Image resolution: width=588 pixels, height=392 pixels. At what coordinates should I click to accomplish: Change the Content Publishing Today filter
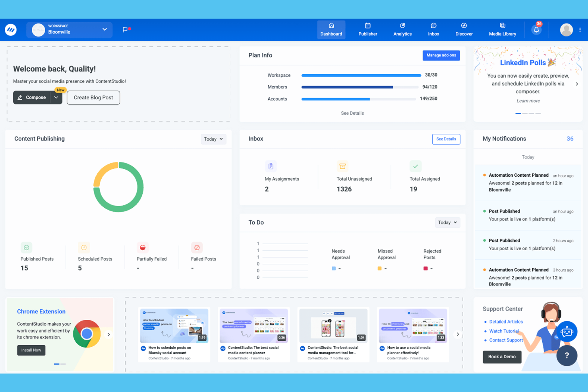(213, 139)
